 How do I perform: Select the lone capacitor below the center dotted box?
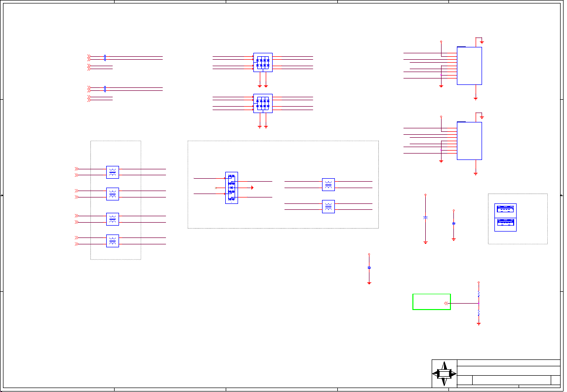tap(369, 268)
